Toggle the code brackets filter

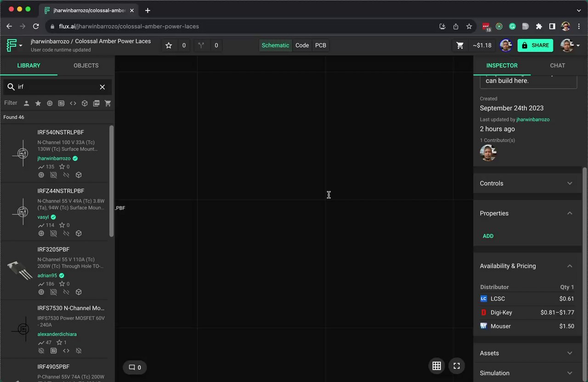[73, 103]
